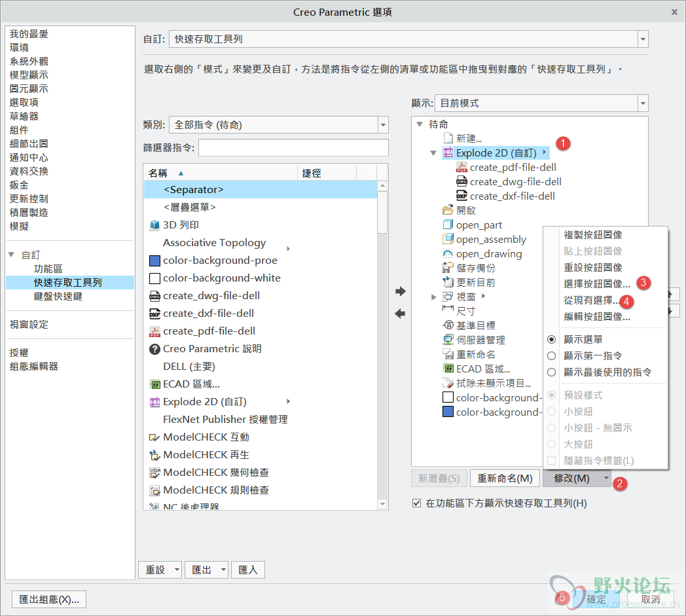This screenshot has height=616, width=686.
Task: Open the 自訂 dropdown for 快速存取工具列
Action: pyautogui.click(x=643, y=39)
